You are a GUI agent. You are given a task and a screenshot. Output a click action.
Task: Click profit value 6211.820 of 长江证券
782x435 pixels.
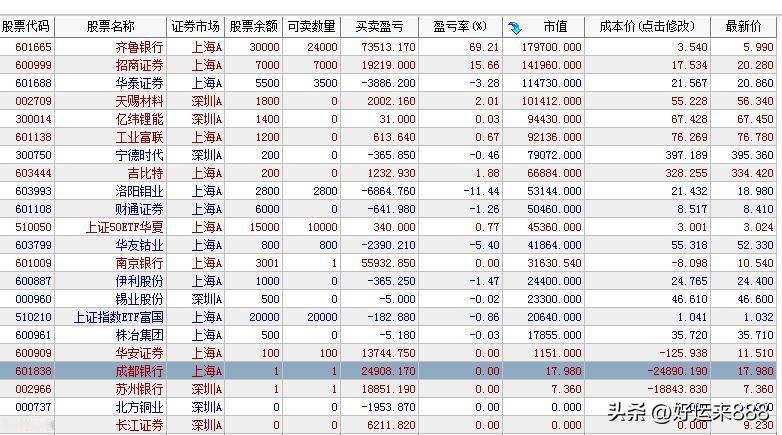tap(391, 425)
